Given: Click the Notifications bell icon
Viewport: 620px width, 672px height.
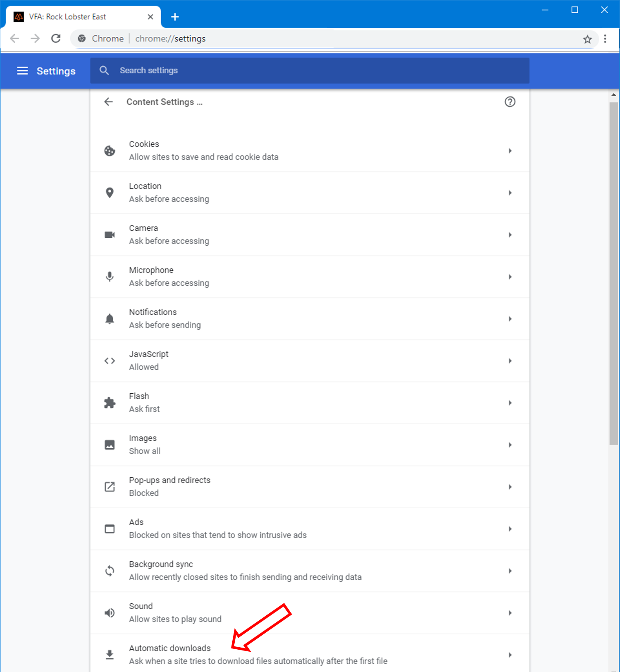Looking at the screenshot, I should tap(110, 319).
